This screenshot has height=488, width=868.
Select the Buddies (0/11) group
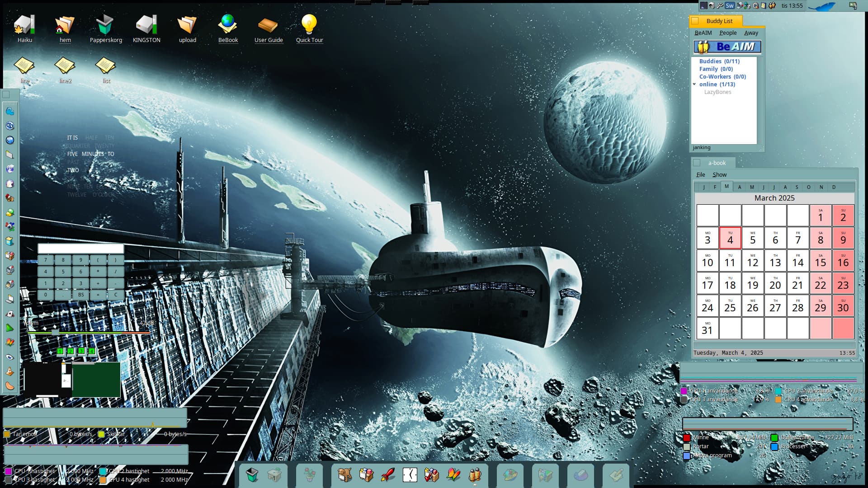click(719, 61)
